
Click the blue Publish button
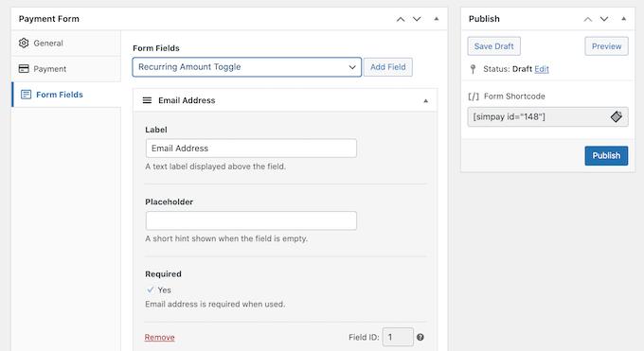pyautogui.click(x=606, y=155)
